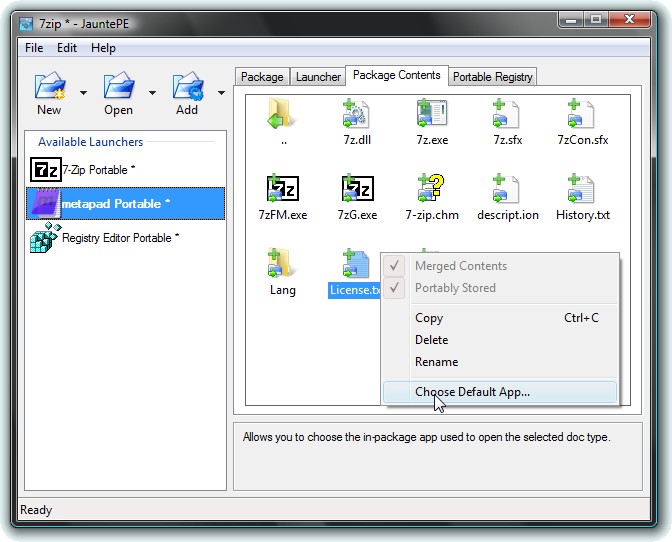The height and width of the screenshot is (542, 672).
Task: Close the JauntePE window
Action: [629, 20]
